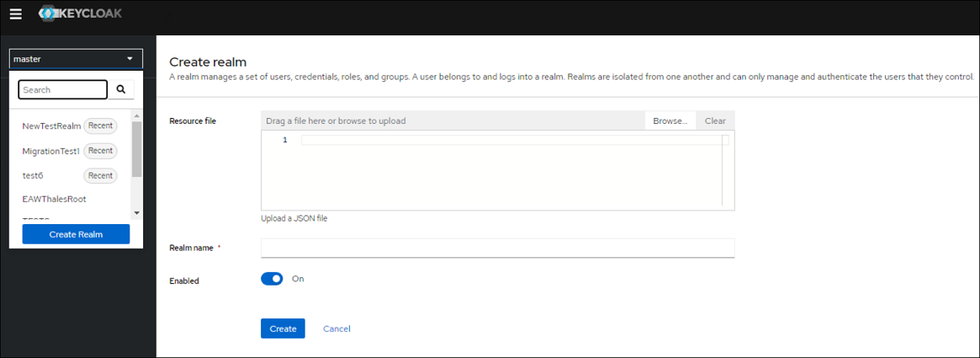Click the realm dropdown caret arrow

click(130, 59)
